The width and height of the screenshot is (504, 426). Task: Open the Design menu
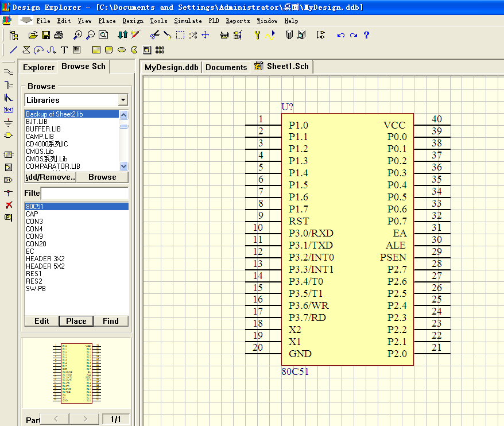pyautogui.click(x=133, y=21)
